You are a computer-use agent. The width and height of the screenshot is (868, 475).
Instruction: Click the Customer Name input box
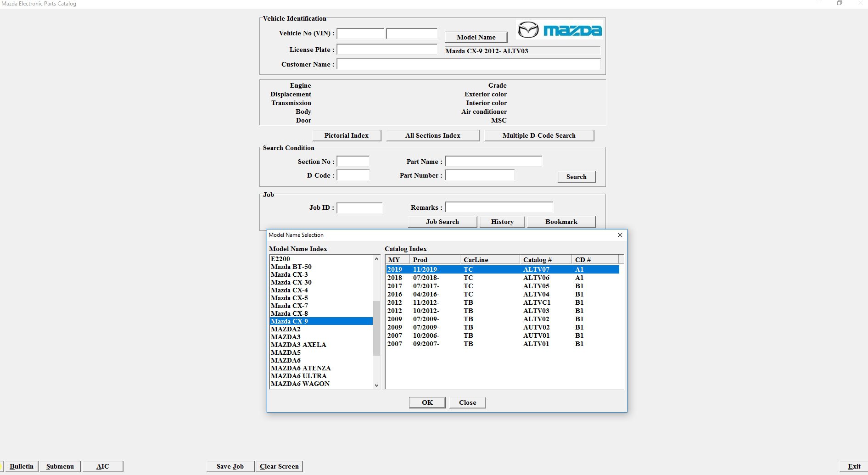point(468,64)
